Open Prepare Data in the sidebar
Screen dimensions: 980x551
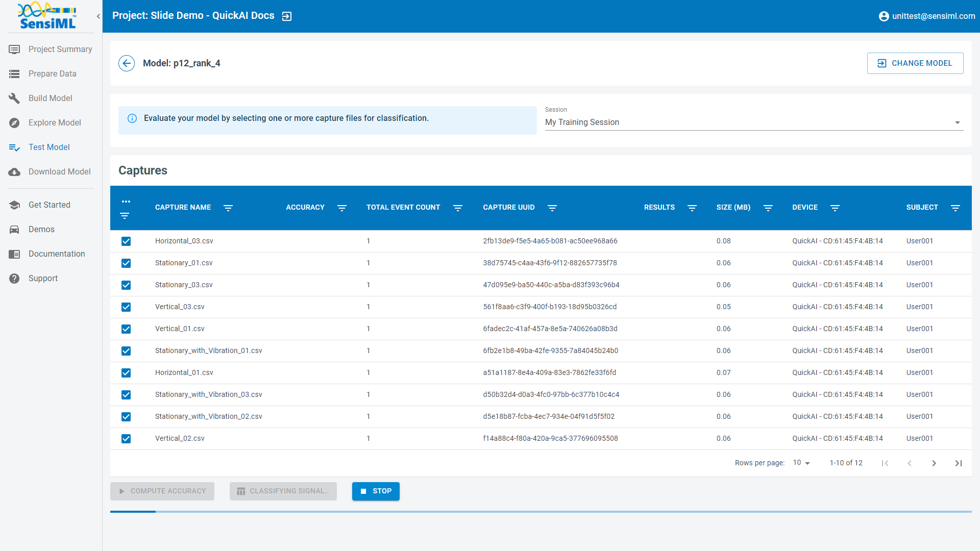coord(51,74)
